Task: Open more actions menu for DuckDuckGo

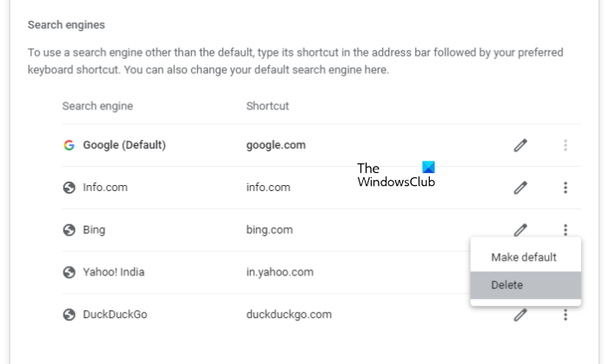Action: tap(565, 314)
